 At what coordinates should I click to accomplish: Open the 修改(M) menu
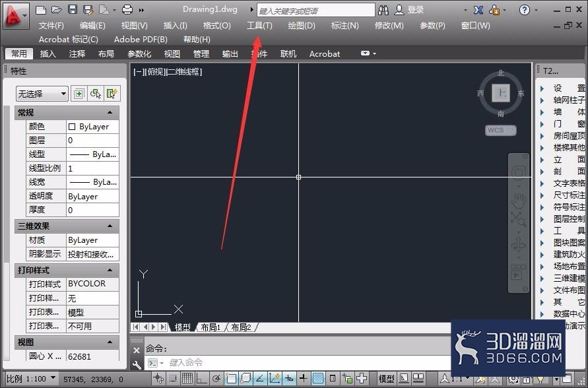point(389,26)
